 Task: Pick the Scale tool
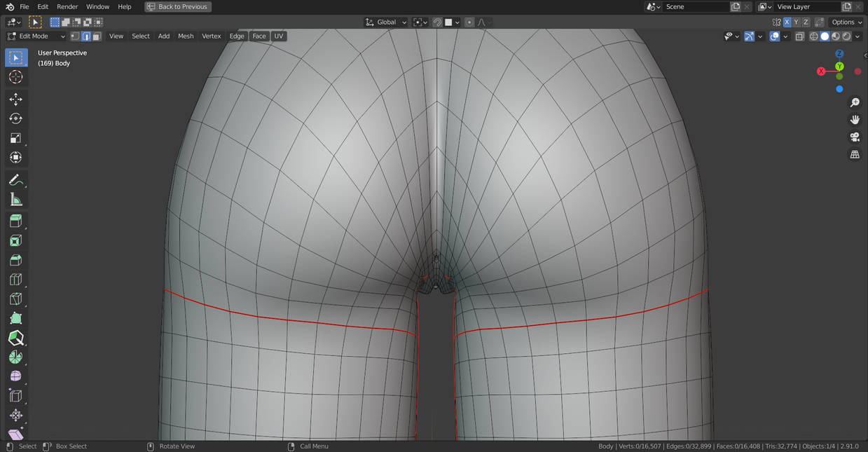point(16,138)
